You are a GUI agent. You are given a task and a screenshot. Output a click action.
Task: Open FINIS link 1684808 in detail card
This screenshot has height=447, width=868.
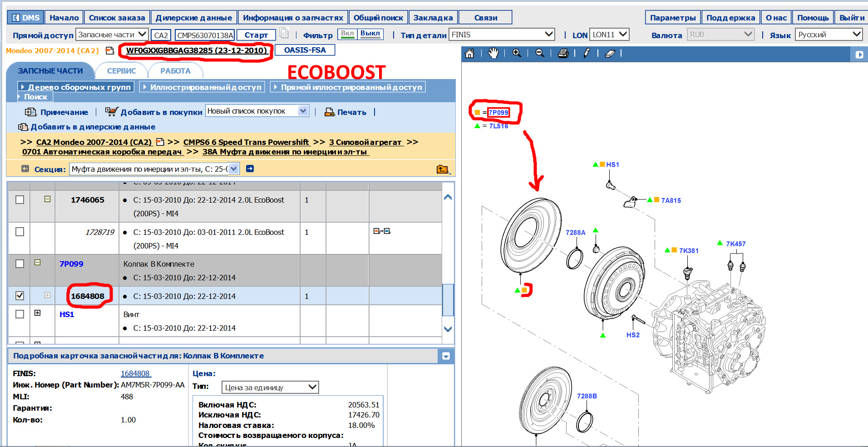click(135, 373)
